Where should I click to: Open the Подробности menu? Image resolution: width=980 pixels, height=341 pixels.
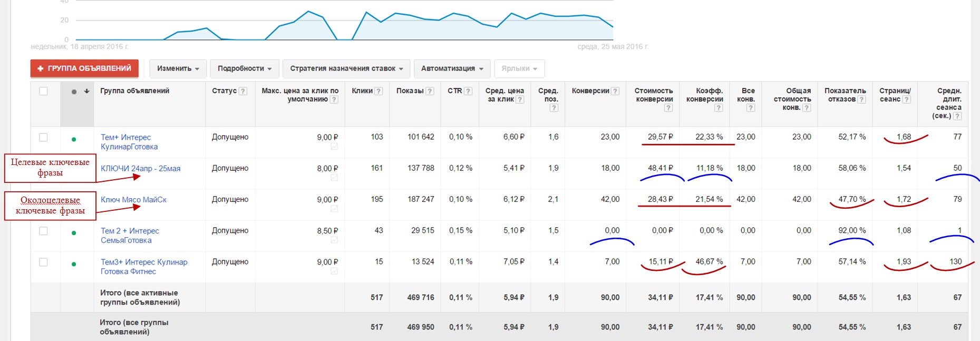point(244,69)
